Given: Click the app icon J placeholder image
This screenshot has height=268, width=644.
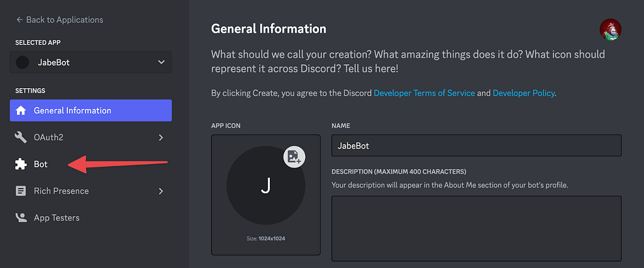Looking at the screenshot, I should tap(266, 186).
